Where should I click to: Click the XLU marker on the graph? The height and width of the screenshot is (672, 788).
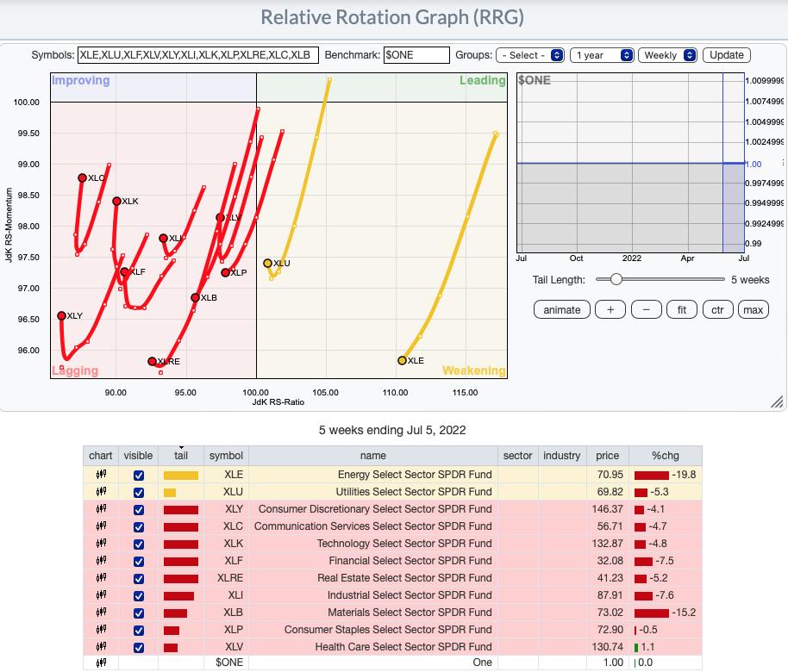click(x=268, y=263)
